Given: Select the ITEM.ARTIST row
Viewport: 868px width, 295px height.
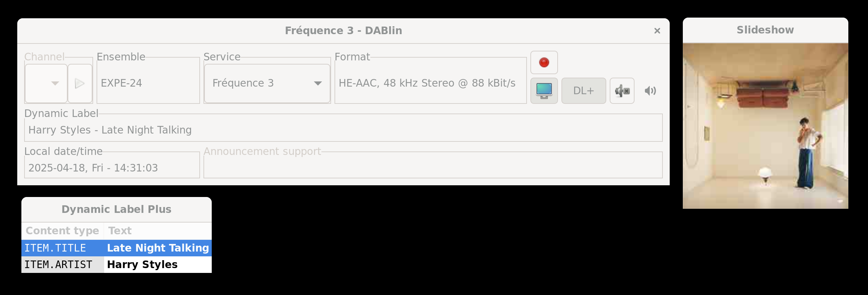Looking at the screenshot, I should 117,265.
